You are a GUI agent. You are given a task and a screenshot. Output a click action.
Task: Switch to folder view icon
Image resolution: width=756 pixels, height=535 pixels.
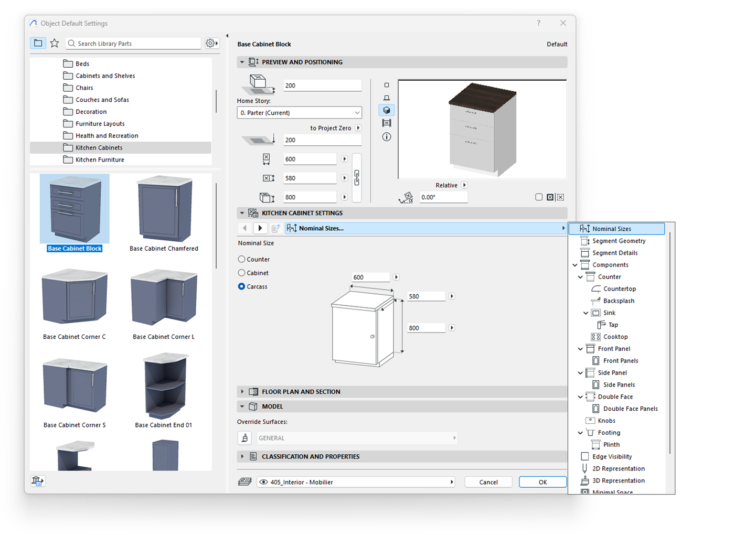38,43
